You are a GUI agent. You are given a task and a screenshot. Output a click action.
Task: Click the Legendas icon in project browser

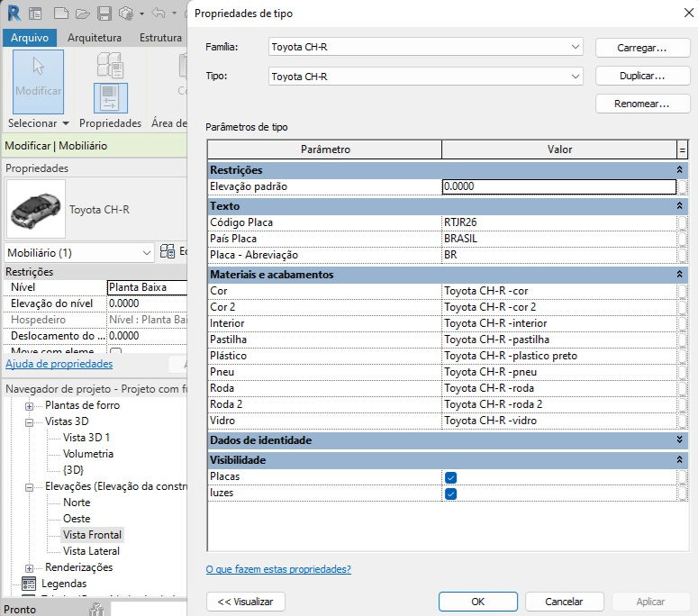click(x=29, y=583)
